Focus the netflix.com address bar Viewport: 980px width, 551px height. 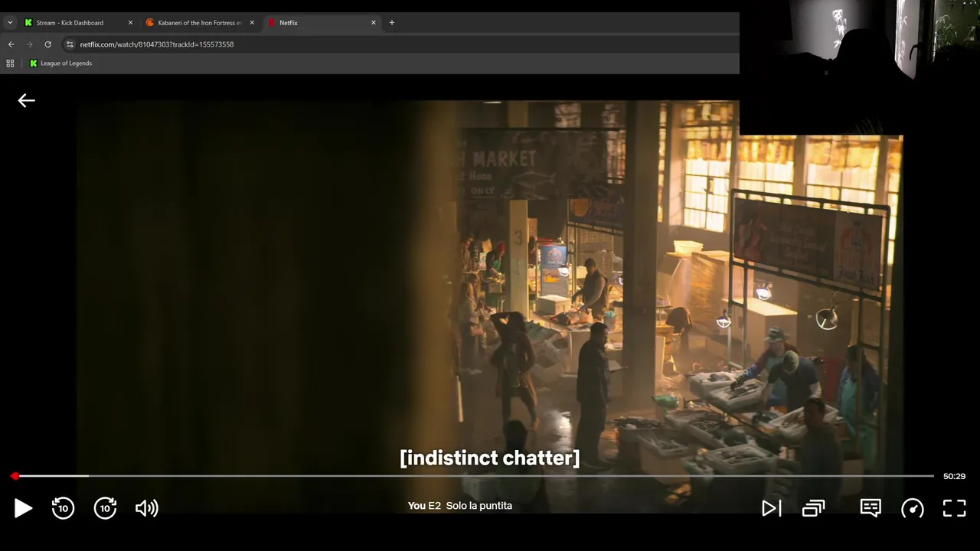[x=398, y=44]
